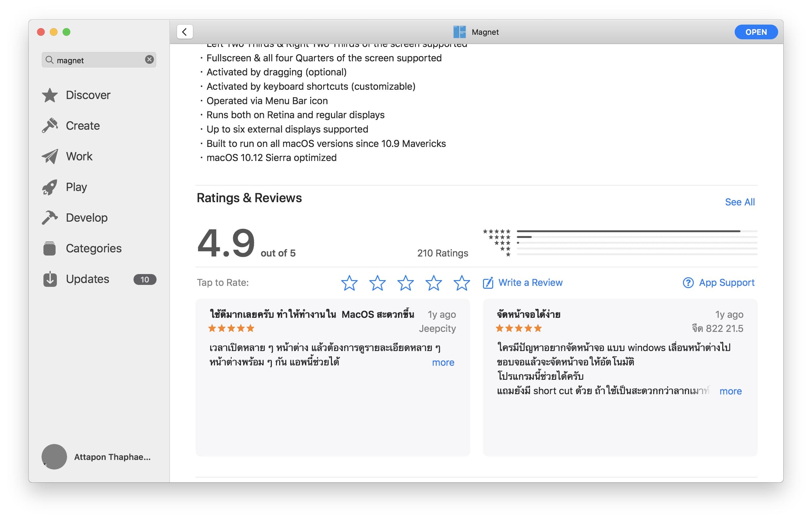Open App Support

726,283
